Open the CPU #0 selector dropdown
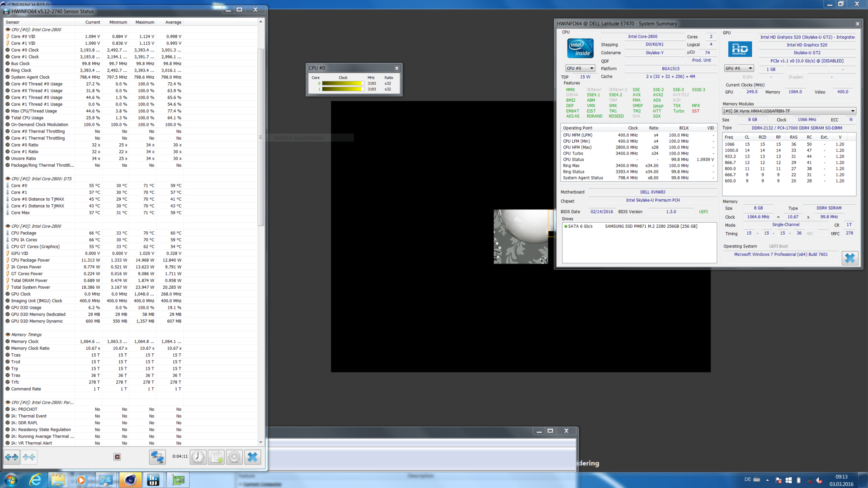 (x=580, y=68)
